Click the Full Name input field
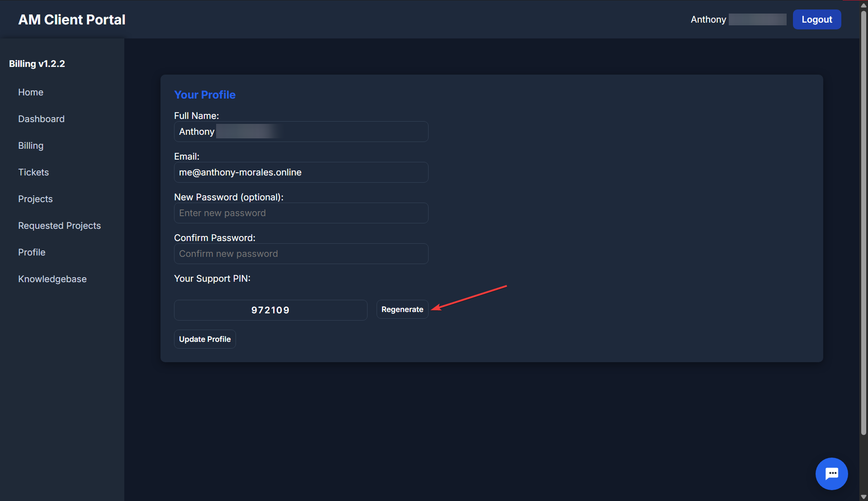The height and width of the screenshot is (501, 868). click(301, 132)
